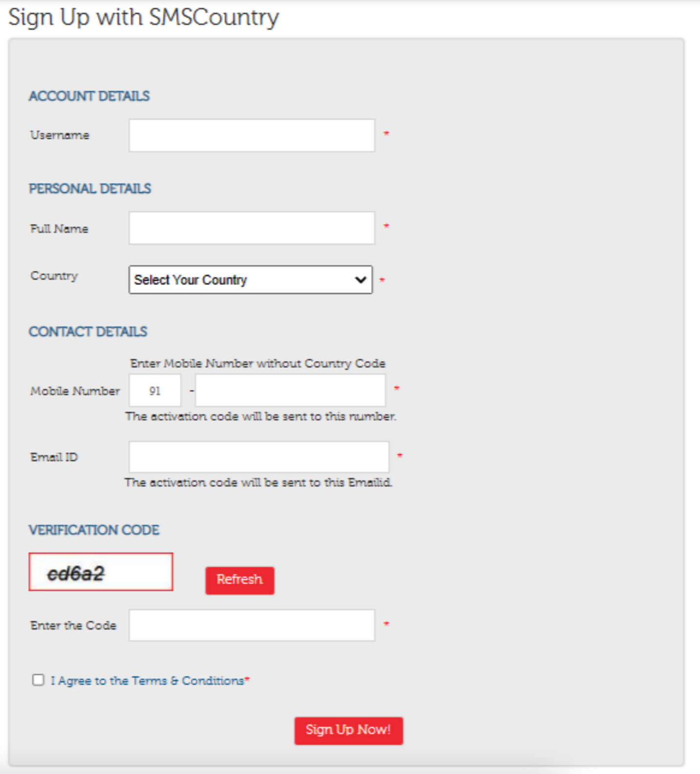Image resolution: width=700 pixels, height=774 pixels.
Task: Click the Email ID label
Action: coord(54,457)
